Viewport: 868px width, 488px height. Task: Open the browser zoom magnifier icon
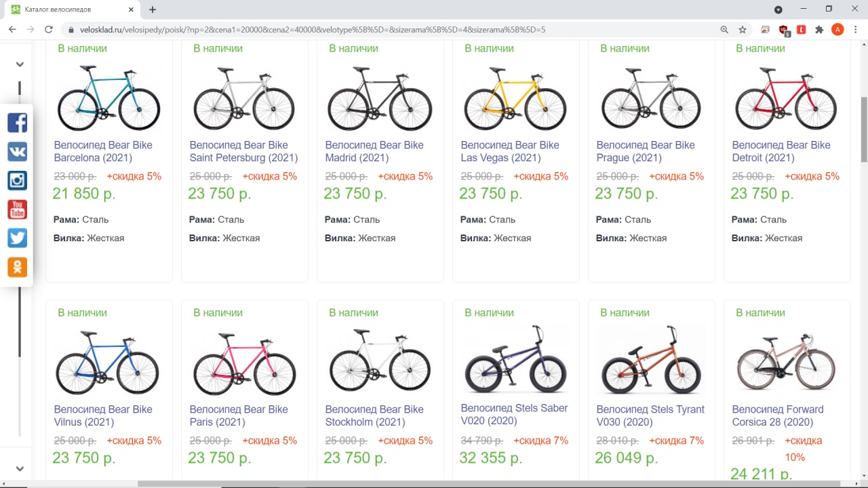tap(725, 30)
